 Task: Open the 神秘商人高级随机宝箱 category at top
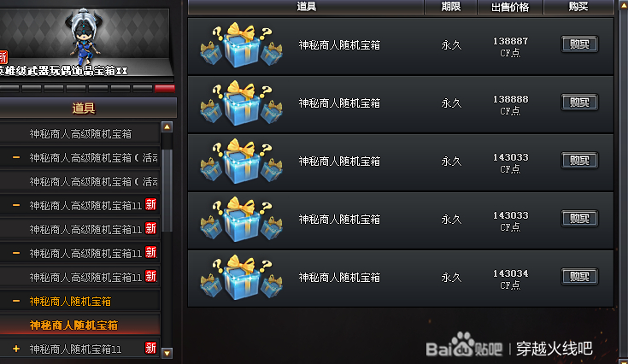pyautogui.click(x=80, y=134)
